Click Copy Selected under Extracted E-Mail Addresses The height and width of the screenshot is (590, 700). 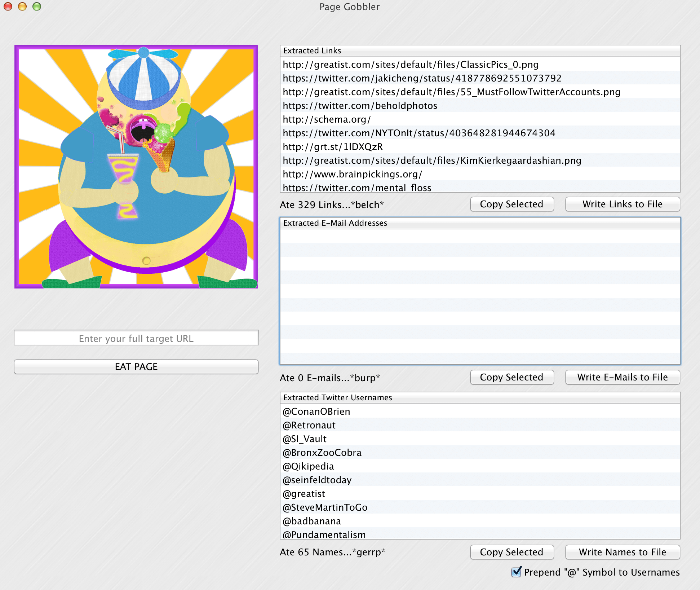click(512, 377)
